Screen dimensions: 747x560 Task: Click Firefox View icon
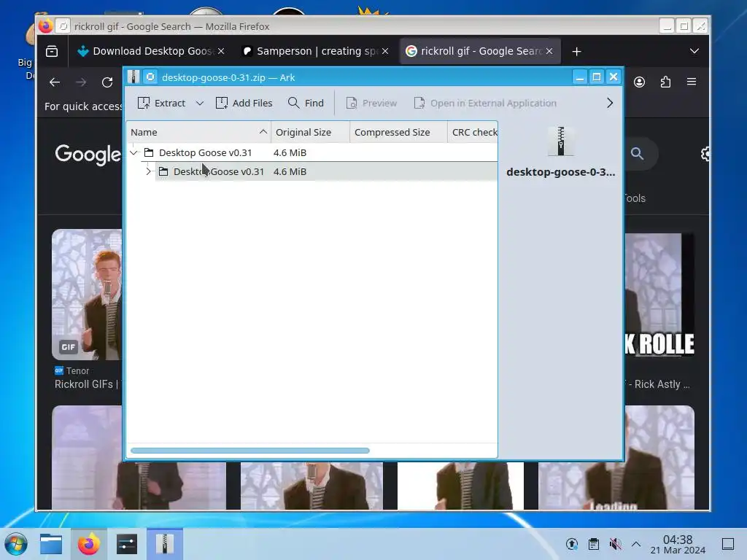click(52, 51)
